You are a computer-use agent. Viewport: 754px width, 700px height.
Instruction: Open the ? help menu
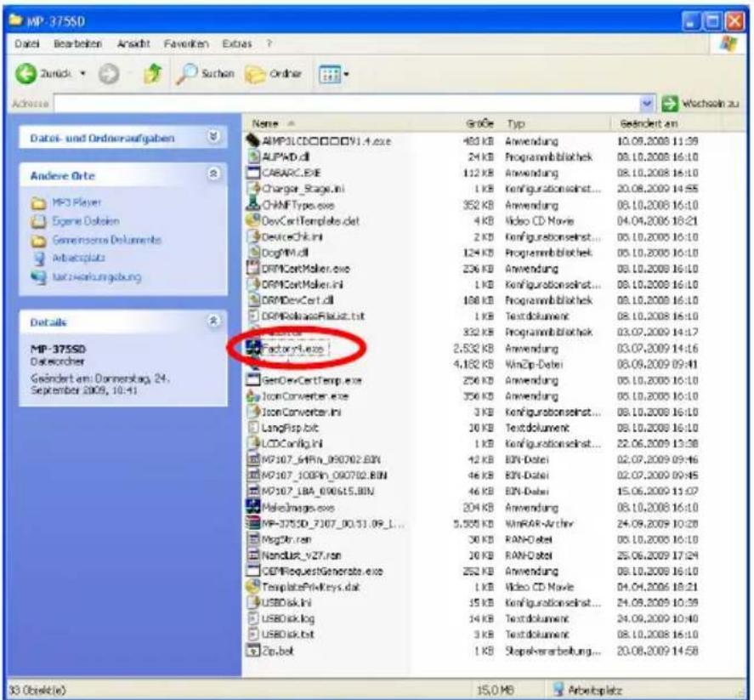(269, 43)
